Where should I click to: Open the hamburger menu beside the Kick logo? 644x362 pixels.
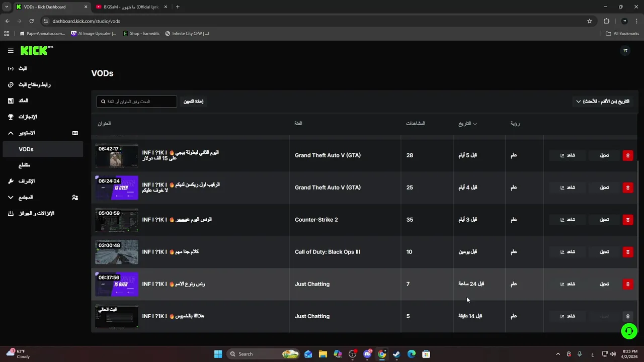tap(11, 51)
